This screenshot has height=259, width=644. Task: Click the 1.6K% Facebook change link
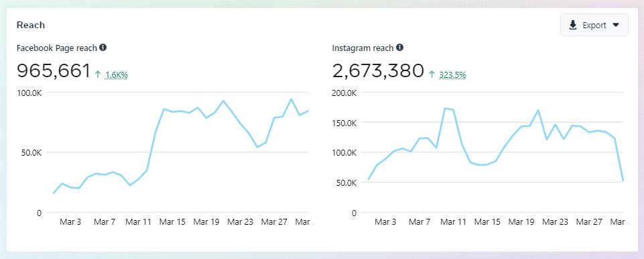point(117,75)
